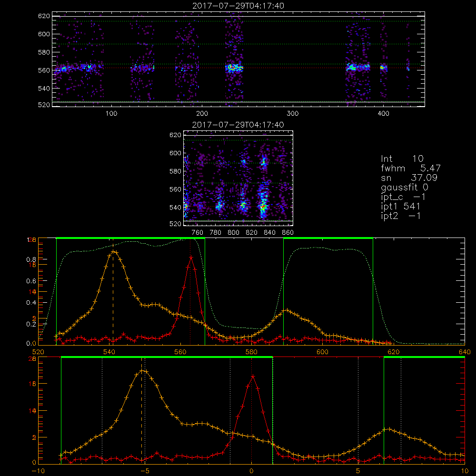This screenshot has height=476, width=476.
Task: Click the thick green bar above 589–614 in profile plot
Action: tap(328, 238)
